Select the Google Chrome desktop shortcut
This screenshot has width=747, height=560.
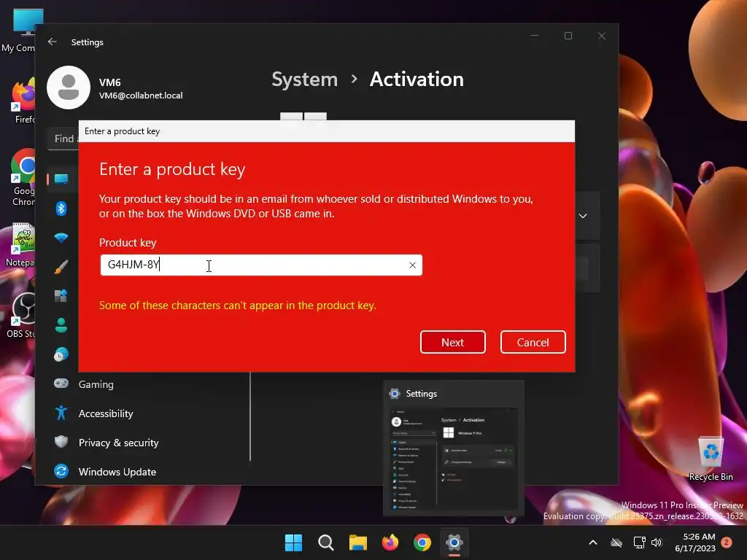(23, 177)
